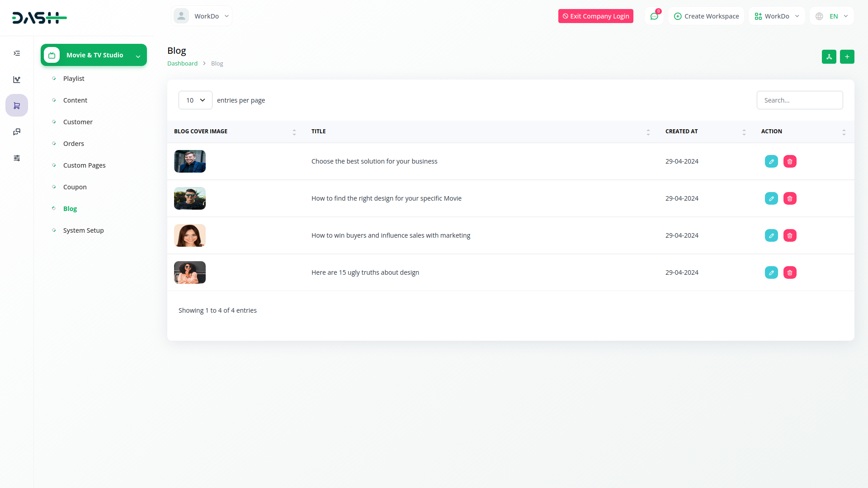Open the entries per page dropdown
868x488 pixels.
(x=195, y=100)
